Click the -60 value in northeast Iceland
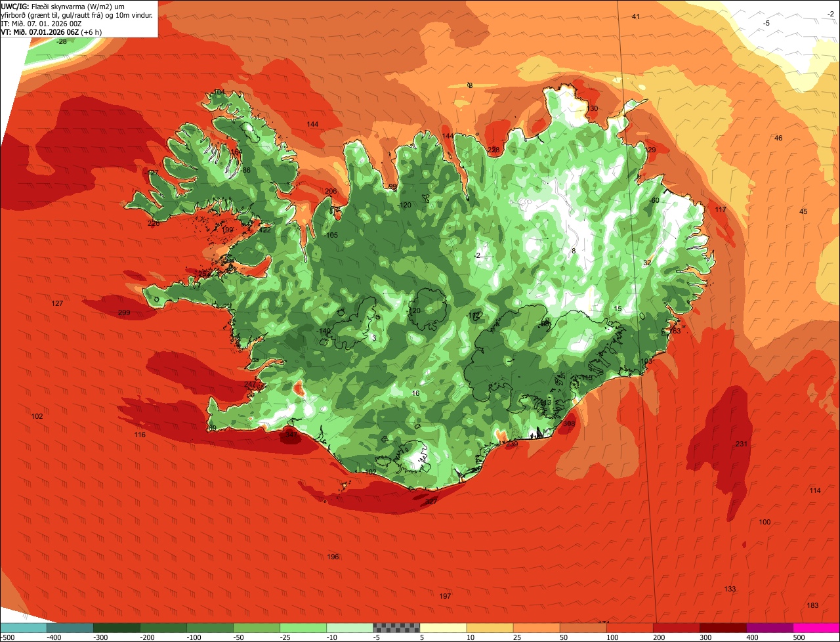This screenshot has width=840, height=642. point(654,200)
